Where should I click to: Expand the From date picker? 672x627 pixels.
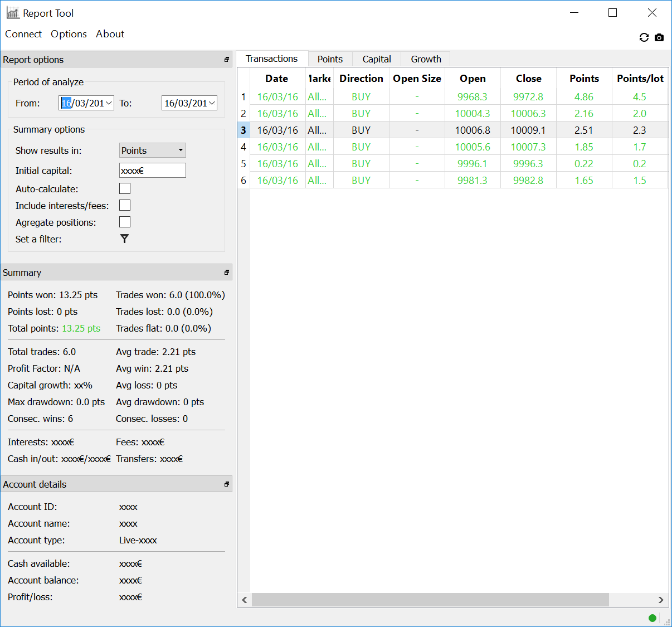tap(109, 103)
